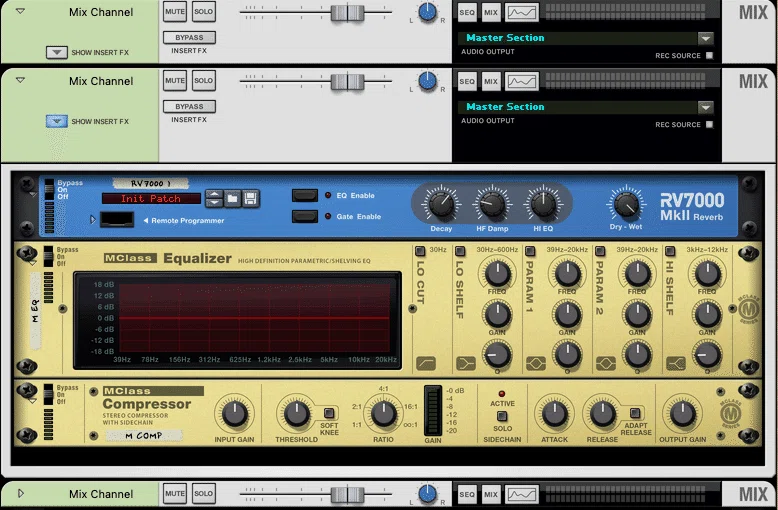Image resolution: width=778 pixels, height=510 pixels.
Task: Toggle the RV7000 EQ Enable button
Action: tap(305, 195)
